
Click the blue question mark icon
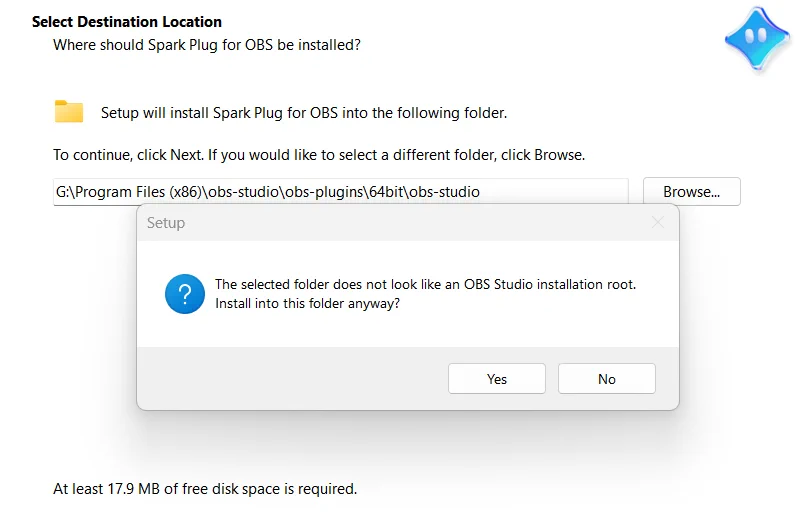tap(185, 294)
